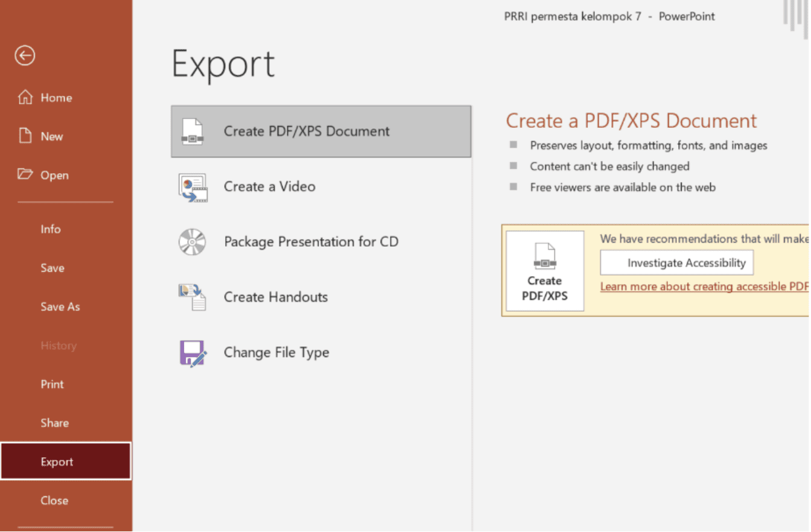Click the Export page title
Viewport: 811px width, 532px height.
(223, 64)
